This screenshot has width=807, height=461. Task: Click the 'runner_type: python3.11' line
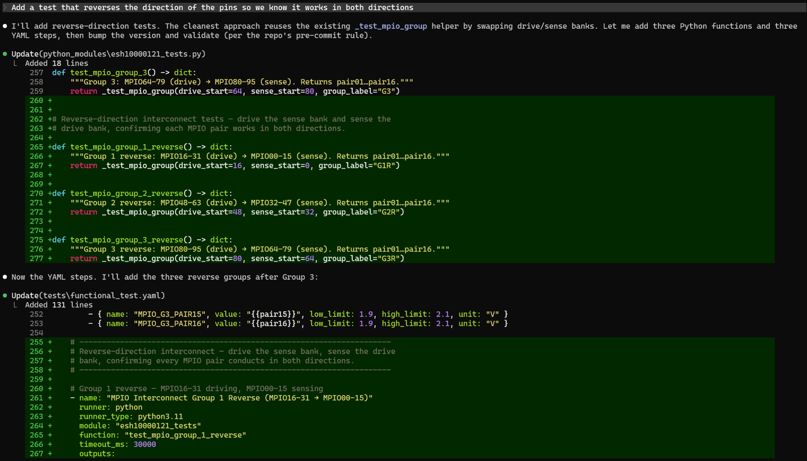(131, 416)
